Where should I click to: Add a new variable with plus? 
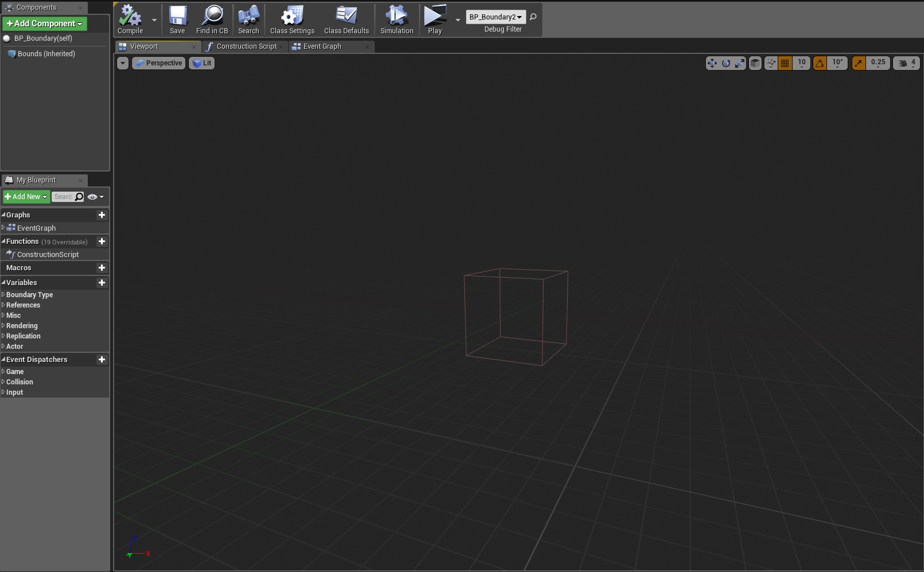(x=102, y=283)
